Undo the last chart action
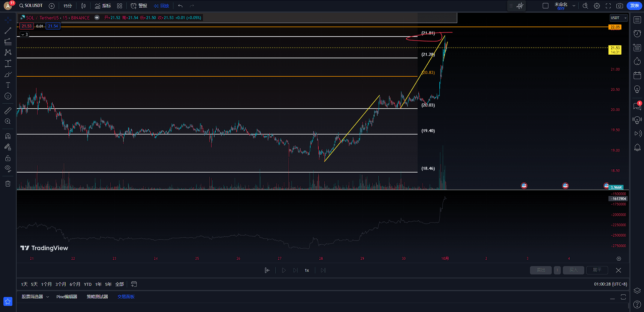Viewport: 644px width, 312px height. click(x=180, y=6)
